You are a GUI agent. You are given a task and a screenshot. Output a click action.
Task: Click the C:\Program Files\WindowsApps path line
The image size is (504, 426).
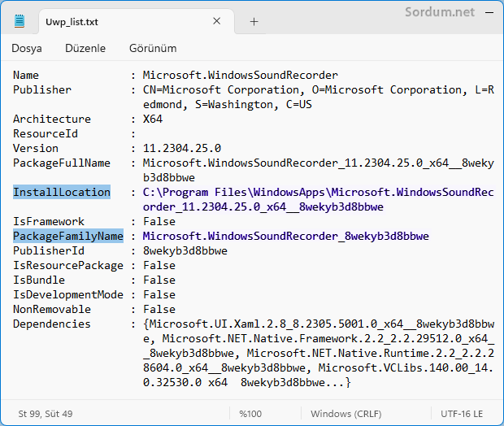(318, 192)
